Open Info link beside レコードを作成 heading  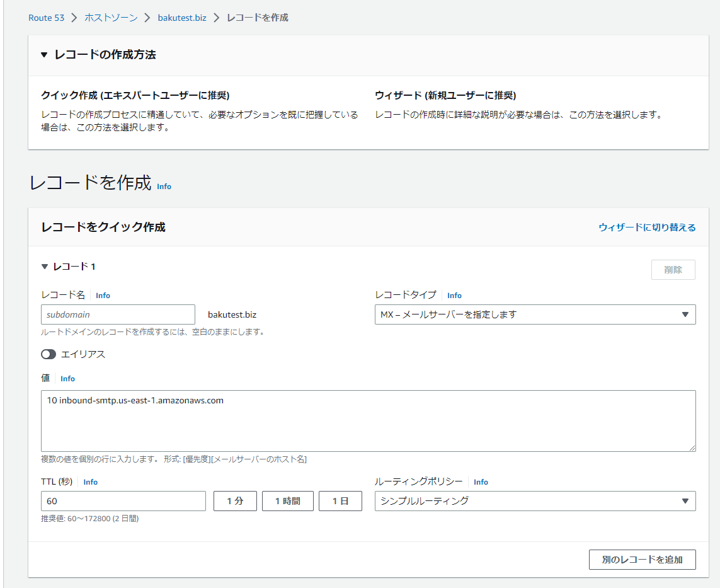pyautogui.click(x=164, y=187)
